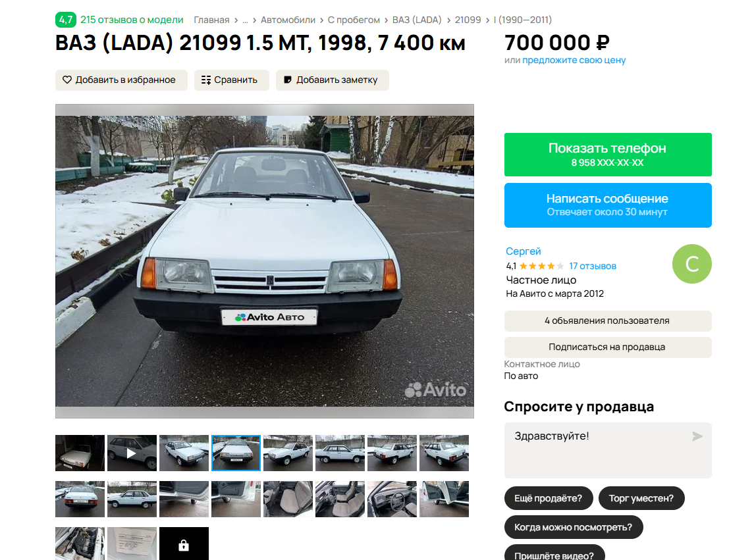Play the video thumbnail in gallery
Screen dimensions: 754x560
tap(132, 453)
